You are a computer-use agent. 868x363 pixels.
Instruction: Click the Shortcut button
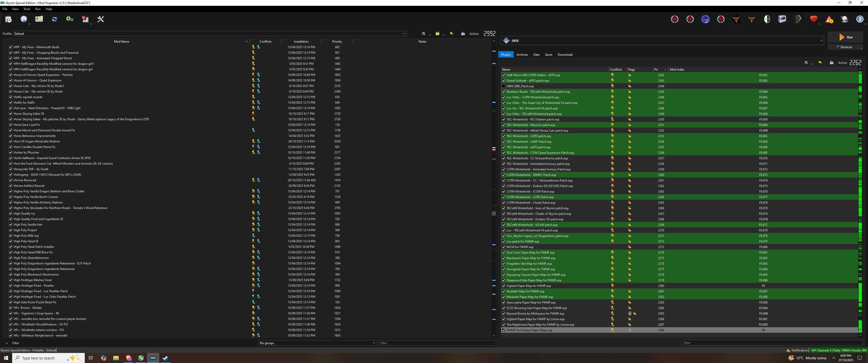click(845, 47)
